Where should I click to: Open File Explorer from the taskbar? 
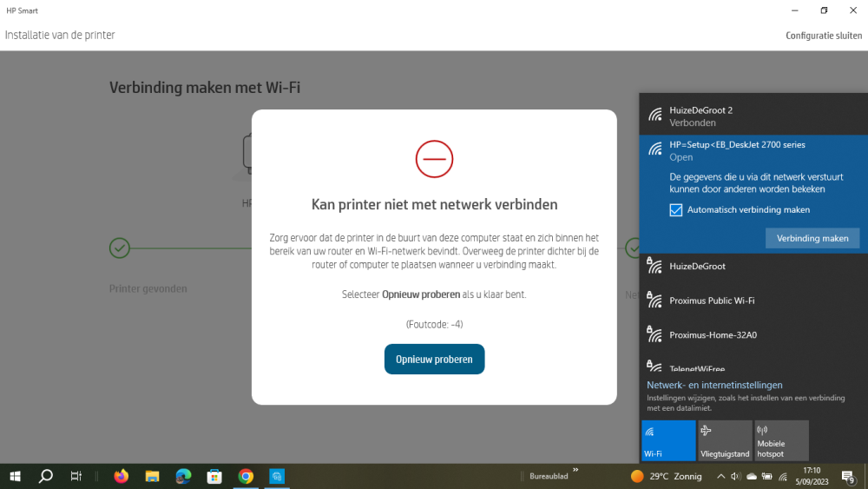pyautogui.click(x=152, y=476)
